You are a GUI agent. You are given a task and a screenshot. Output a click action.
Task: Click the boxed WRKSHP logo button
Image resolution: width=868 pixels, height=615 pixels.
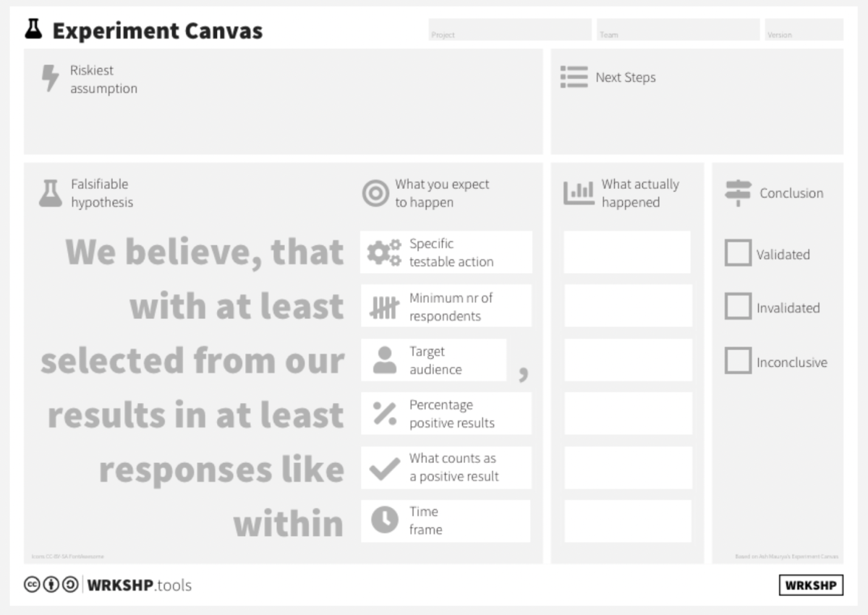[811, 585]
